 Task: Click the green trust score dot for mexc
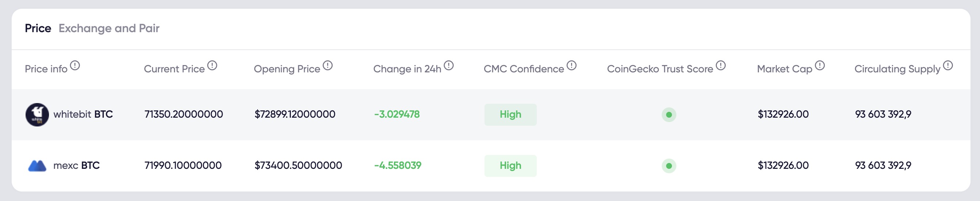pyautogui.click(x=669, y=166)
